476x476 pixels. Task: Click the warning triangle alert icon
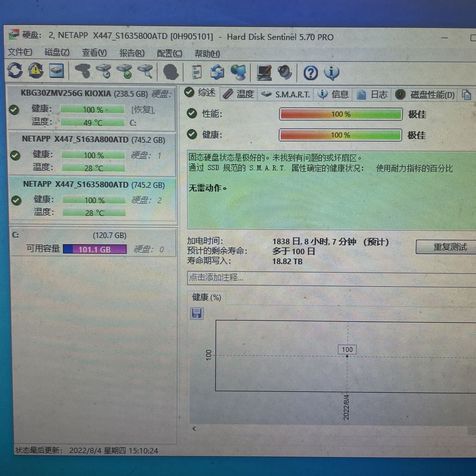36,71
